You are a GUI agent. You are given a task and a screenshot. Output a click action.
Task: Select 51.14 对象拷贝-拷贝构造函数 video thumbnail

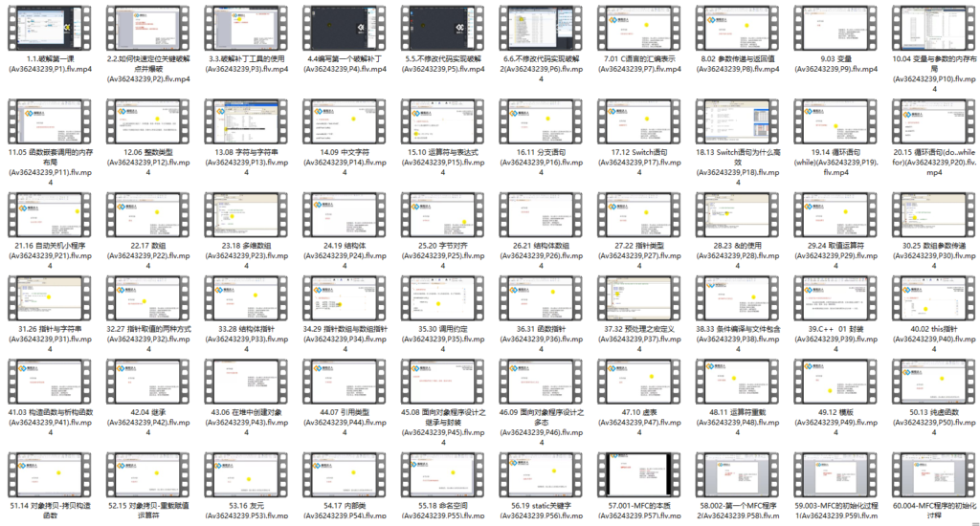click(x=50, y=474)
